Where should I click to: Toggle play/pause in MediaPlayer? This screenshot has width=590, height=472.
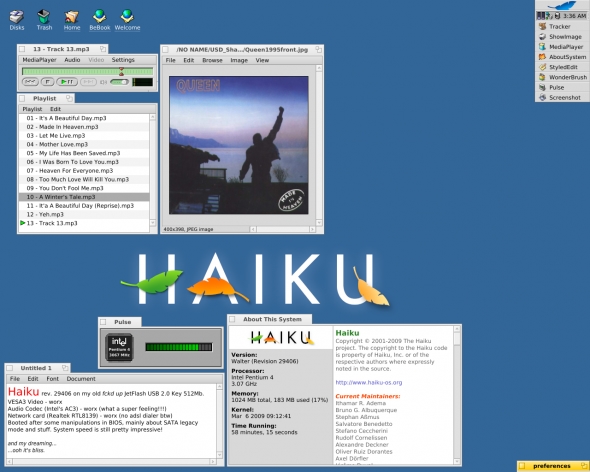(x=67, y=82)
